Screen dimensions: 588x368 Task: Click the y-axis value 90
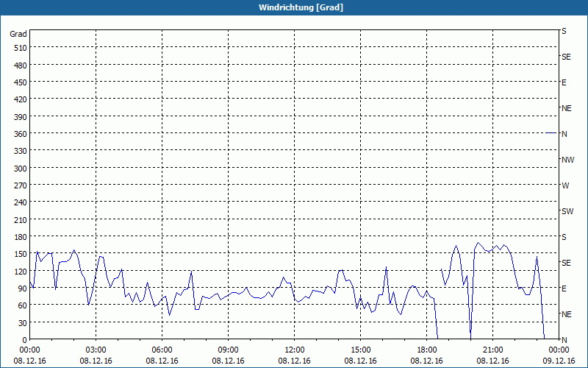[23, 289]
